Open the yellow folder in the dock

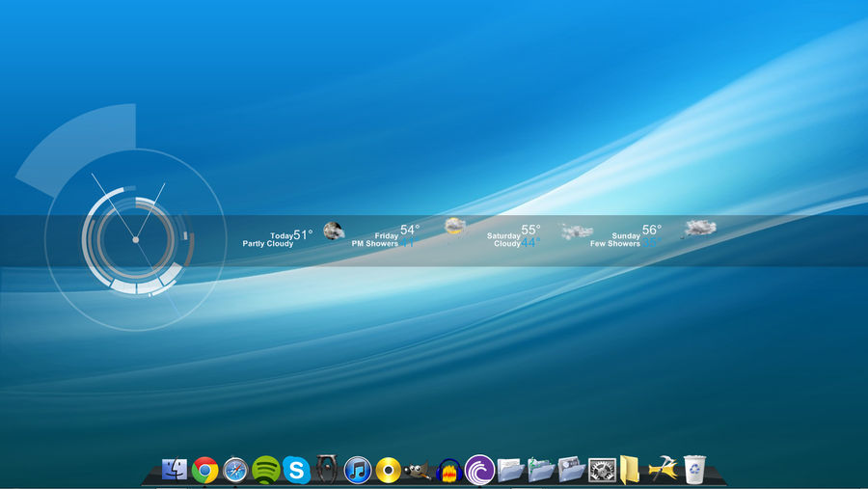pos(630,470)
